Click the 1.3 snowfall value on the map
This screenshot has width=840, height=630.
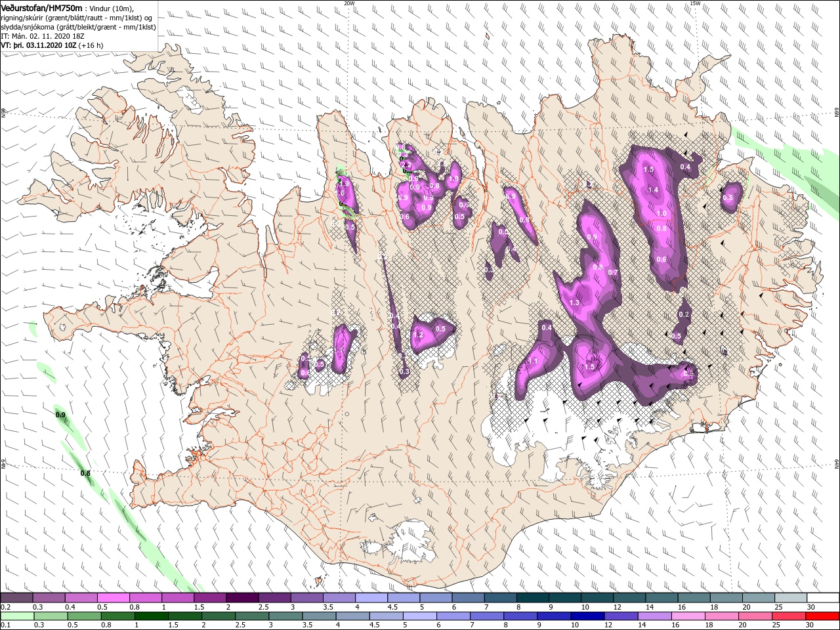tap(575, 303)
